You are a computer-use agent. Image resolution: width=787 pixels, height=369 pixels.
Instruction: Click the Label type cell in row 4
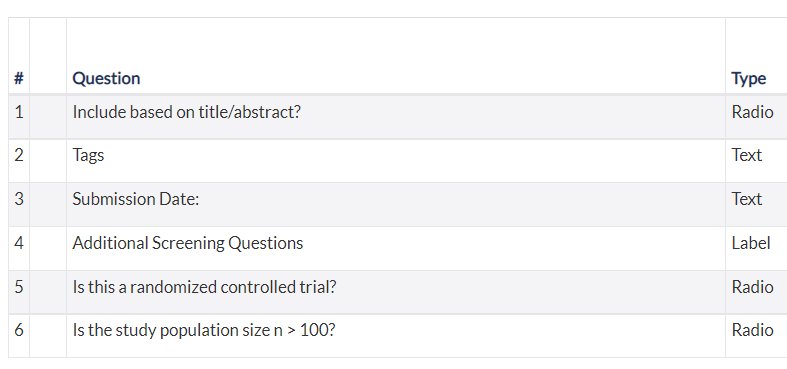tap(751, 243)
